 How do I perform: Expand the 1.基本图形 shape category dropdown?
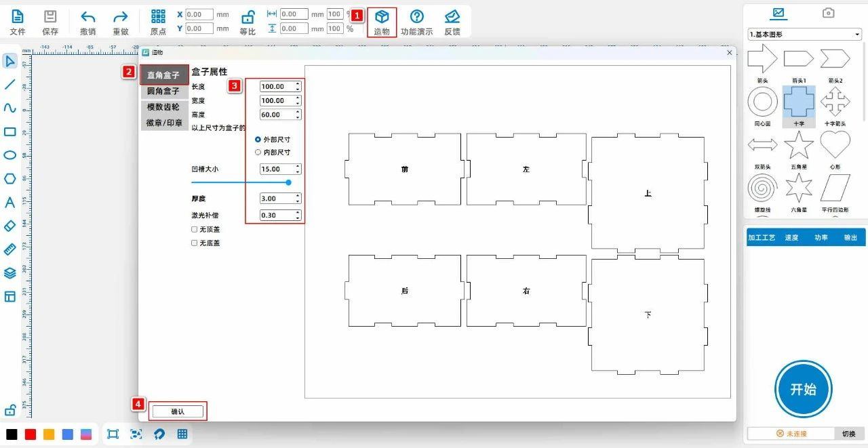click(804, 35)
